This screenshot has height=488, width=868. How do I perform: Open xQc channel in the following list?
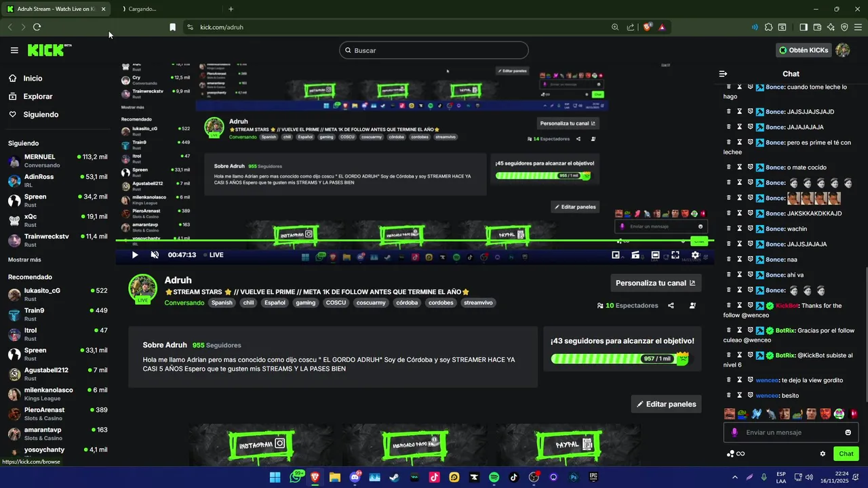(x=58, y=220)
